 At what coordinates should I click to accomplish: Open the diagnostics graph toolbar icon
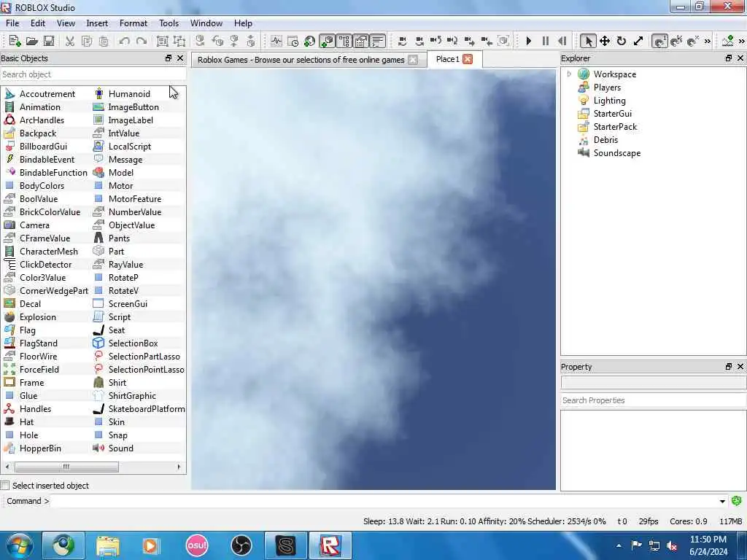click(x=276, y=41)
